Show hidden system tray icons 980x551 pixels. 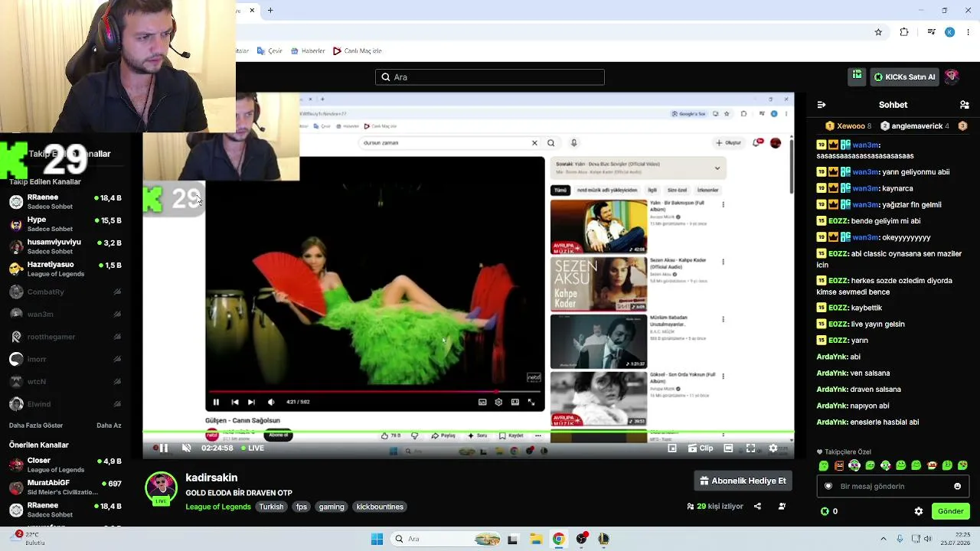tap(883, 539)
